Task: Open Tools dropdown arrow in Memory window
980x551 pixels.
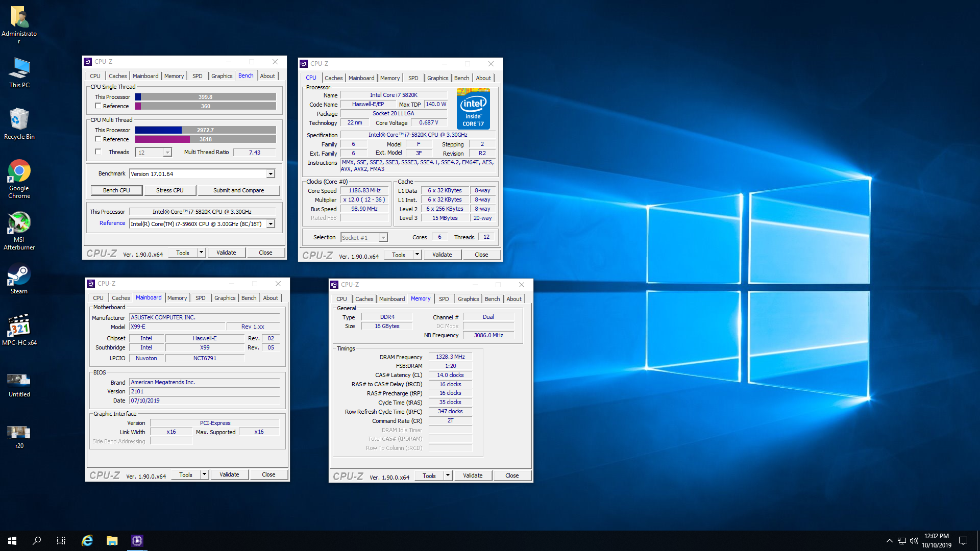Action: 448,475
